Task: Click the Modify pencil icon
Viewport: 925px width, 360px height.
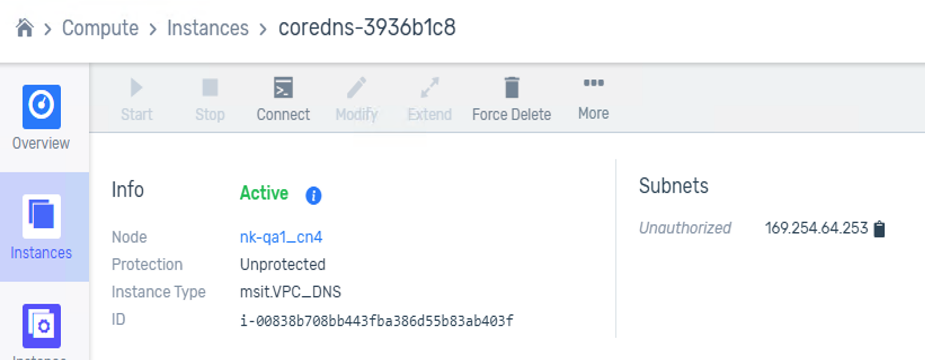Action: 356,88
